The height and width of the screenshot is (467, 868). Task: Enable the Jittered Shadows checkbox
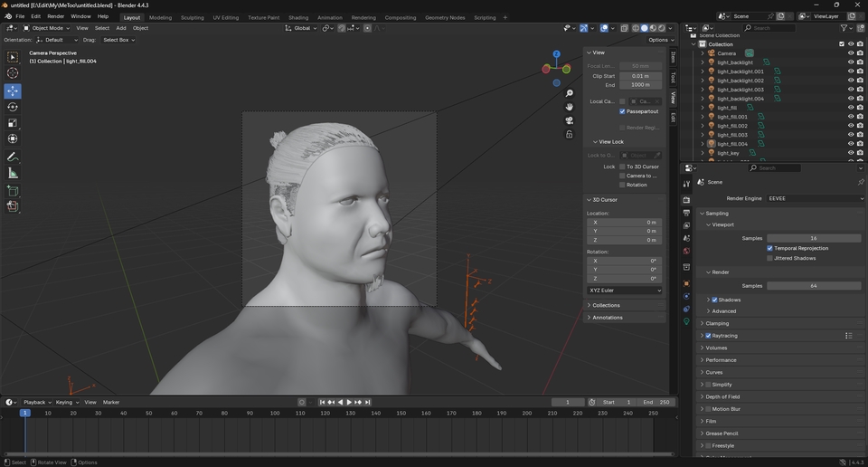tap(769, 258)
